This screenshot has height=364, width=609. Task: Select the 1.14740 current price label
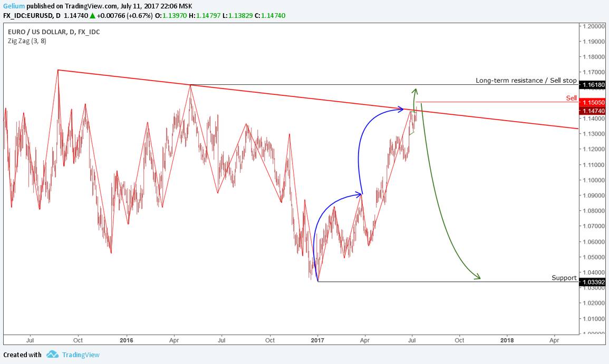tap(592, 111)
